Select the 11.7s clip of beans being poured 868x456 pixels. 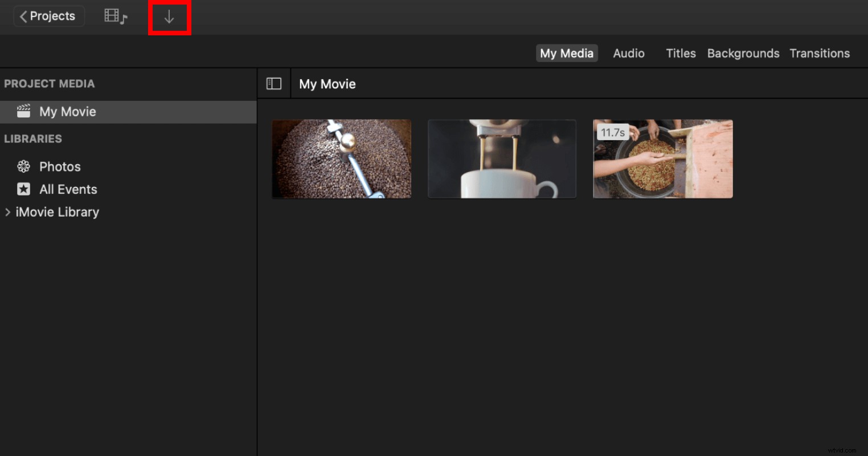point(662,158)
